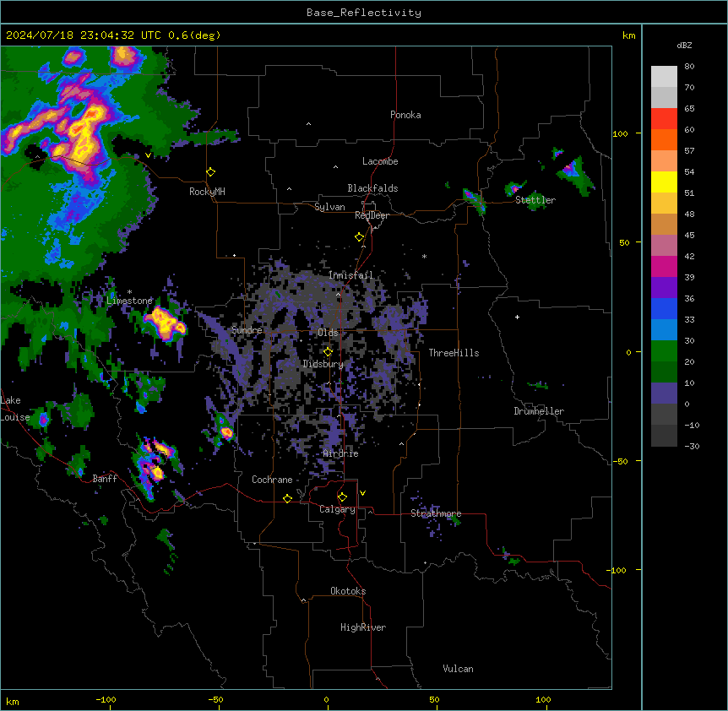Click the Limestone label
Image resolution: width=728 pixels, height=711 pixels.
pos(129,301)
